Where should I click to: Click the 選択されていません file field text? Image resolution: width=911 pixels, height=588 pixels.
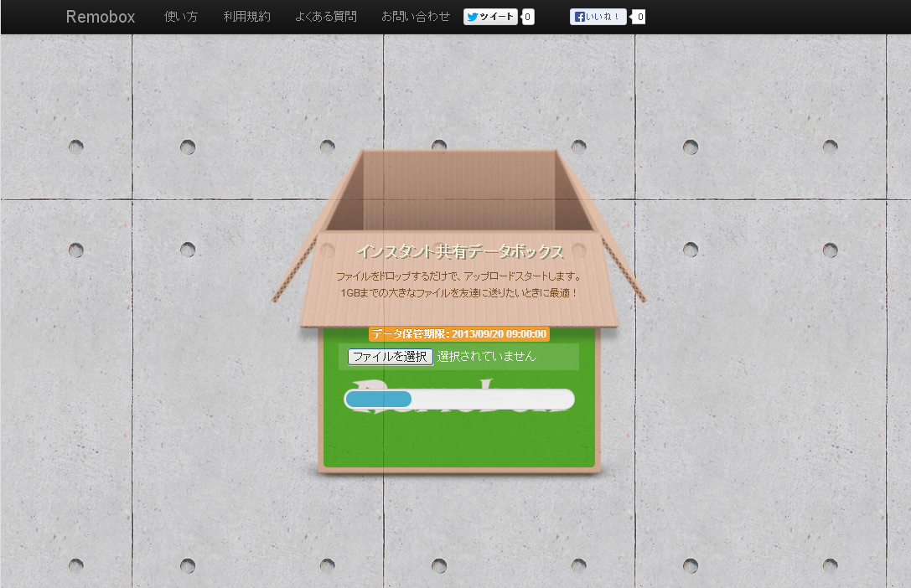[486, 356]
